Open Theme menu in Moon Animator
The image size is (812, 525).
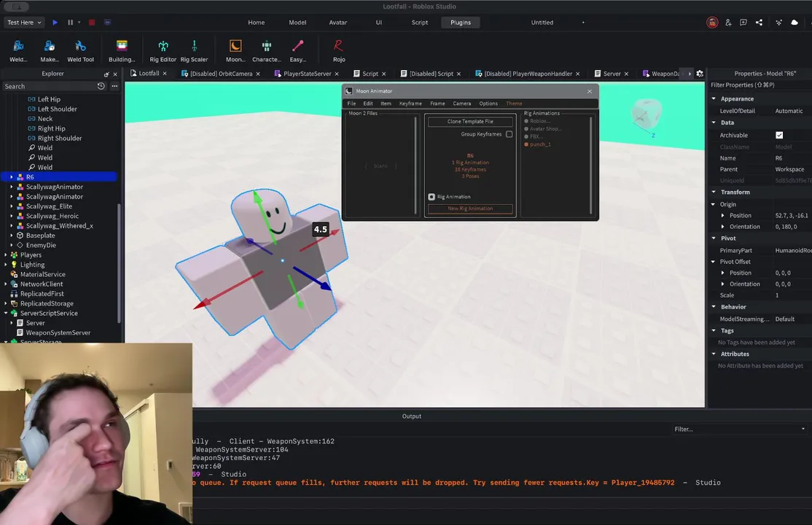(514, 104)
